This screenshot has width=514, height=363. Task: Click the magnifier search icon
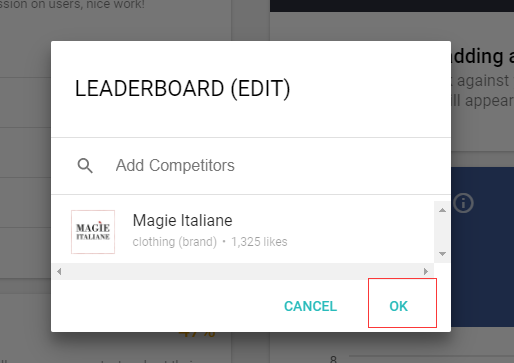click(85, 166)
